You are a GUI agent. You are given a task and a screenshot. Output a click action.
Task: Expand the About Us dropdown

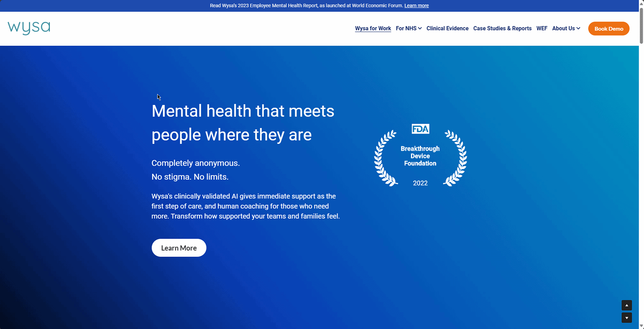click(566, 29)
